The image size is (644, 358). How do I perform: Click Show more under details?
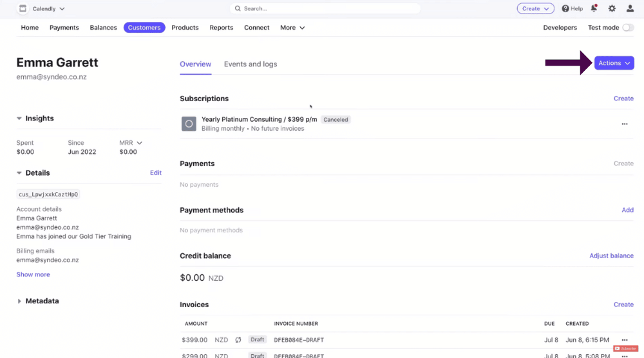click(x=33, y=274)
